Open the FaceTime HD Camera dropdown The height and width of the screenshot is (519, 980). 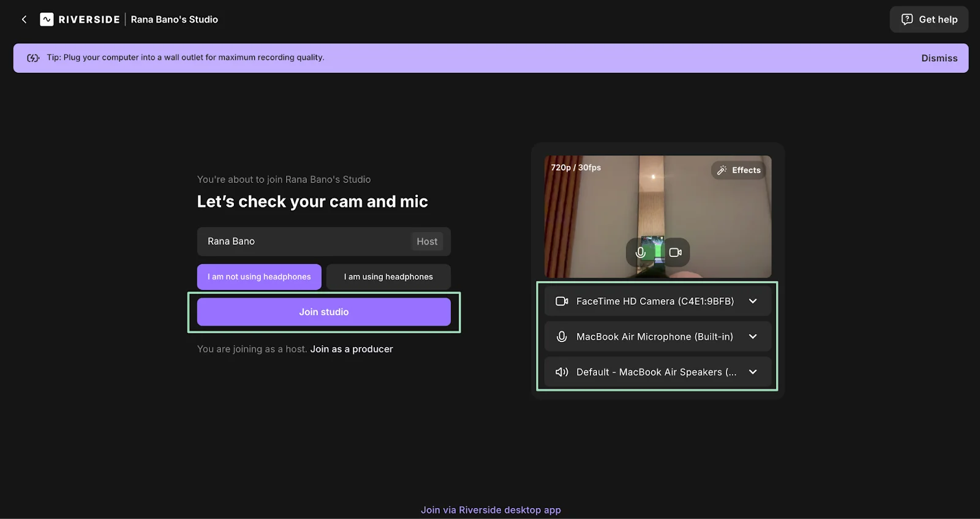pos(658,301)
